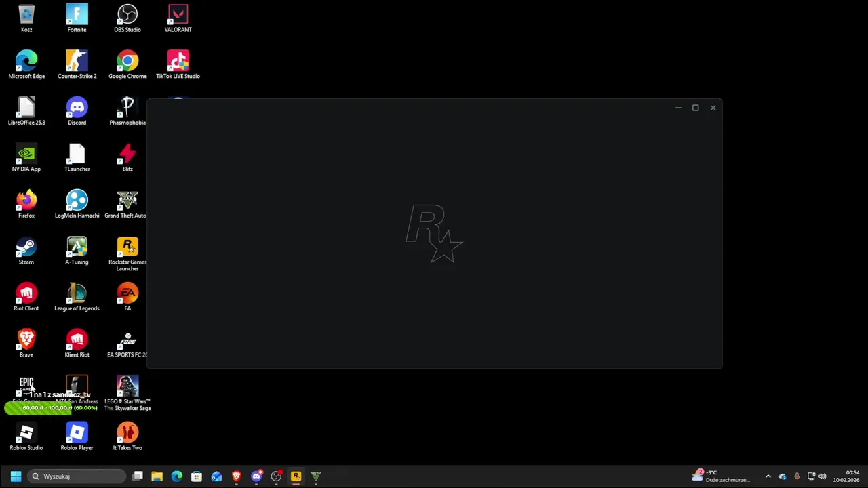Open LogMeIn Hamachi desktop icon

[77, 204]
